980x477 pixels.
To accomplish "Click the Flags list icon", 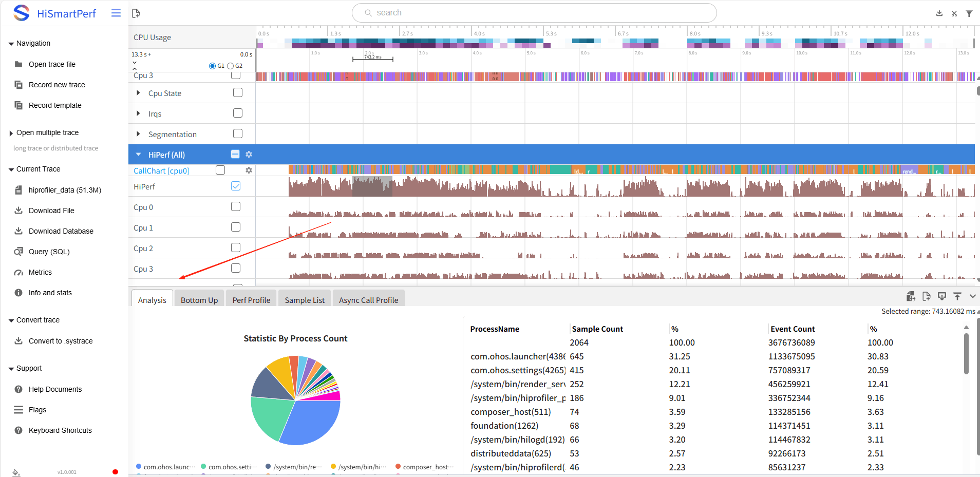I will (x=18, y=410).
